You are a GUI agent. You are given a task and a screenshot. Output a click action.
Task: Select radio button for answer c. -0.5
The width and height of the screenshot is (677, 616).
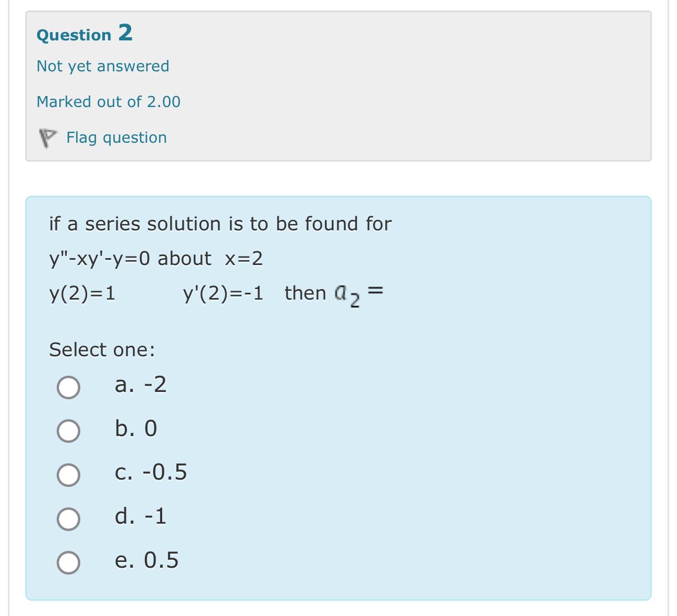(68, 474)
